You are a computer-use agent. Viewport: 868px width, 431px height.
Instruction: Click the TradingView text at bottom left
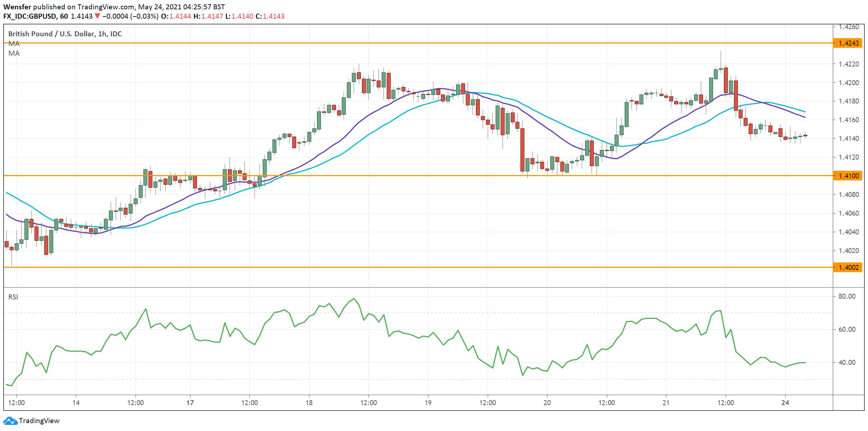tap(39, 421)
